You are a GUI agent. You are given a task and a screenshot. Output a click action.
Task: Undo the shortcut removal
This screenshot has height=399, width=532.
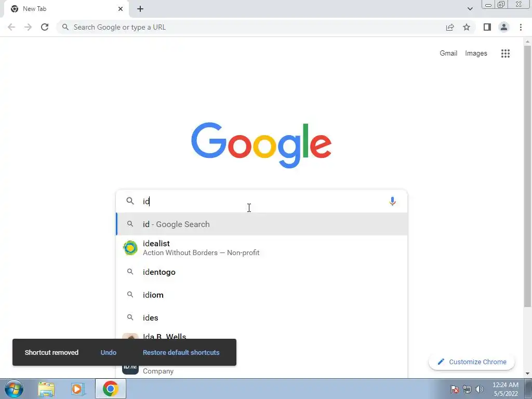pyautogui.click(x=109, y=353)
